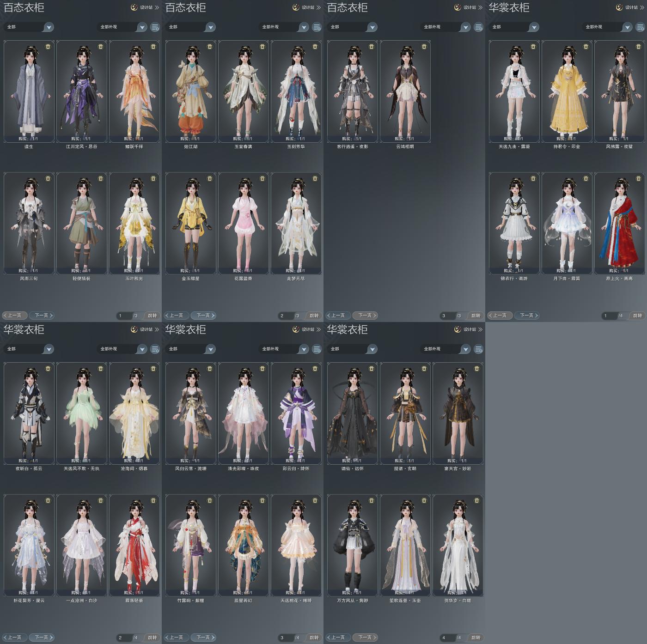Click trash icon on 云鸿相期 outfit card

(424, 47)
